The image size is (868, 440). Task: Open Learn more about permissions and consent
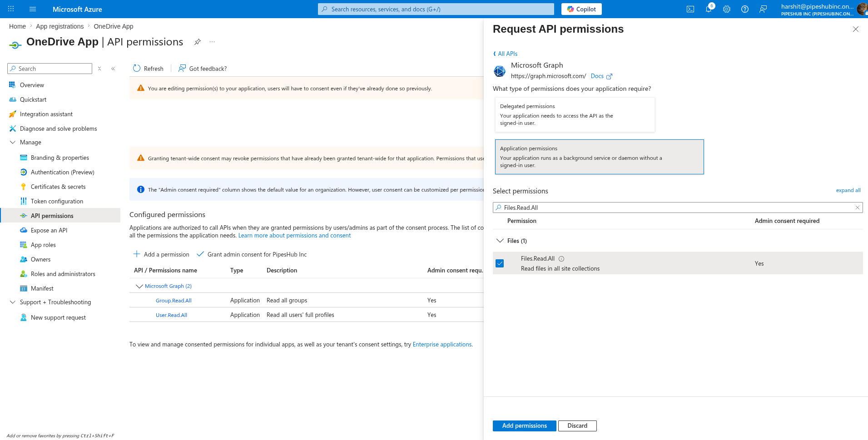(x=294, y=235)
